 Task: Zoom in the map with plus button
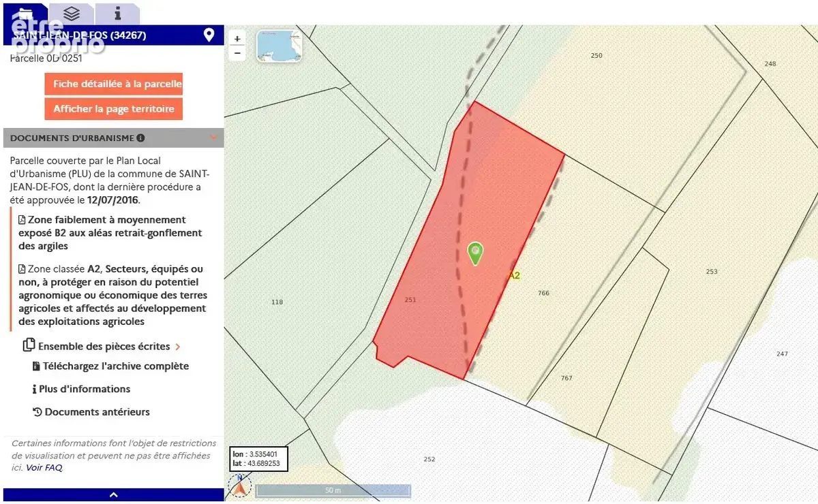point(237,39)
